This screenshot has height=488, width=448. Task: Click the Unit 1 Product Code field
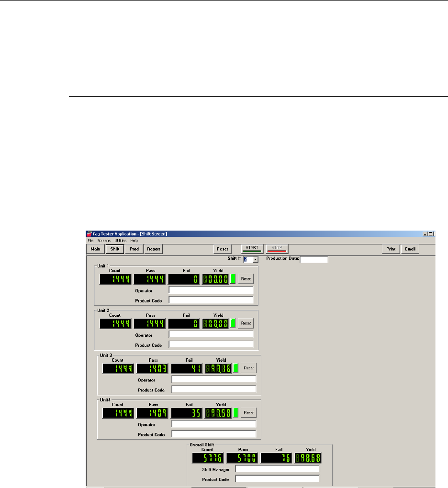tap(211, 300)
